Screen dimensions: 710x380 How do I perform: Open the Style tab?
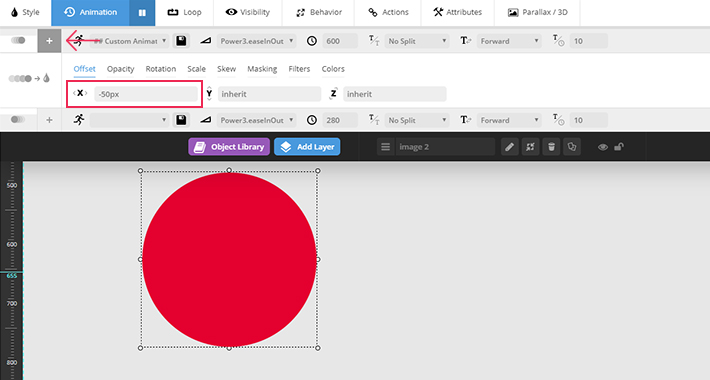point(25,12)
